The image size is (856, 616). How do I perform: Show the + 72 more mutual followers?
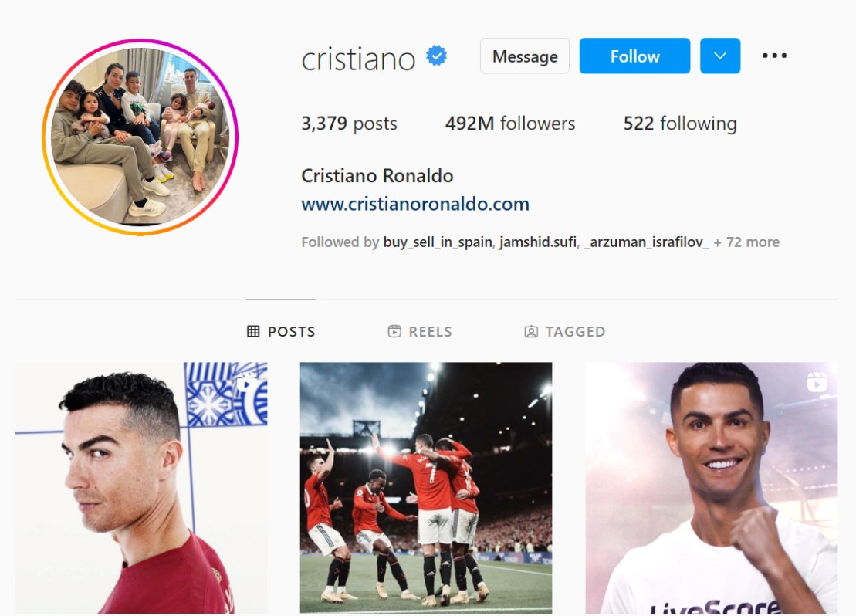(x=746, y=242)
